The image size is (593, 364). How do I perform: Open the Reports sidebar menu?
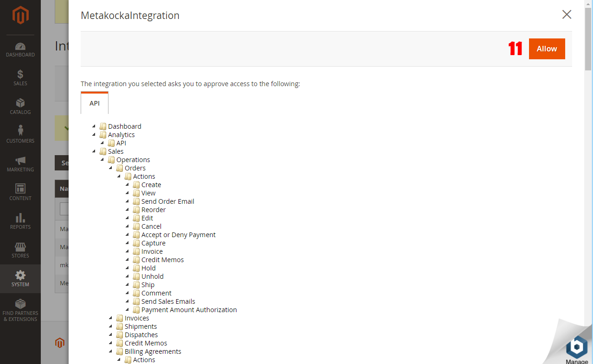tap(20, 222)
